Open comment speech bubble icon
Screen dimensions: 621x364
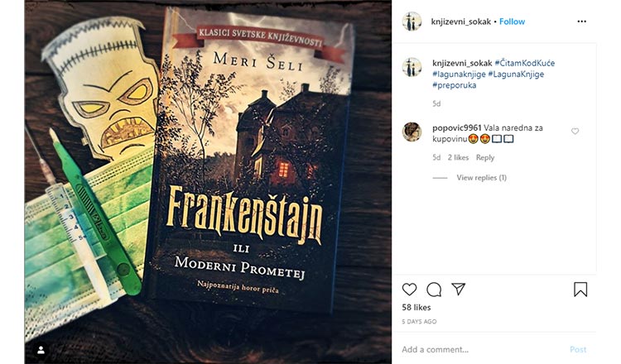(x=434, y=290)
